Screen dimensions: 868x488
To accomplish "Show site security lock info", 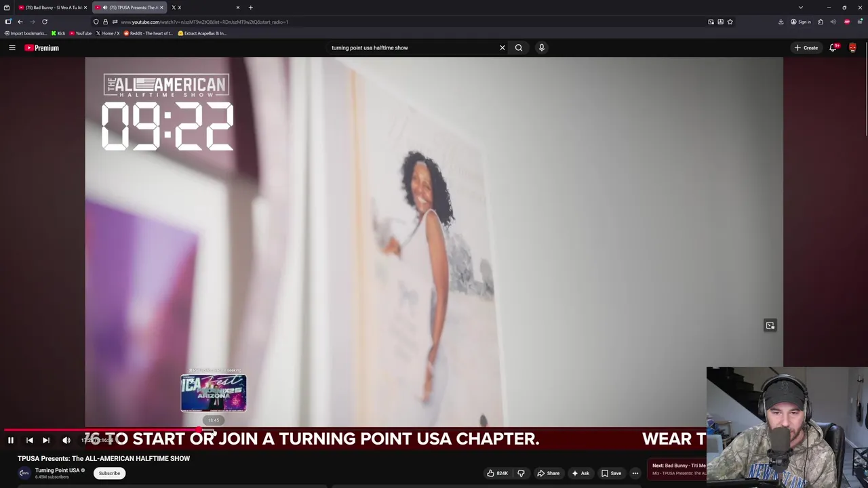I will pyautogui.click(x=105, y=22).
